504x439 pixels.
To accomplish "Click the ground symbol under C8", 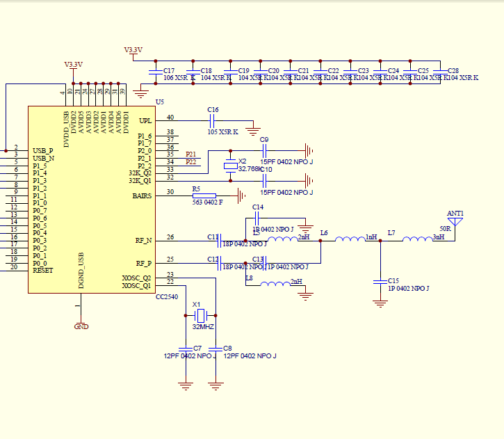I will 216,386.
